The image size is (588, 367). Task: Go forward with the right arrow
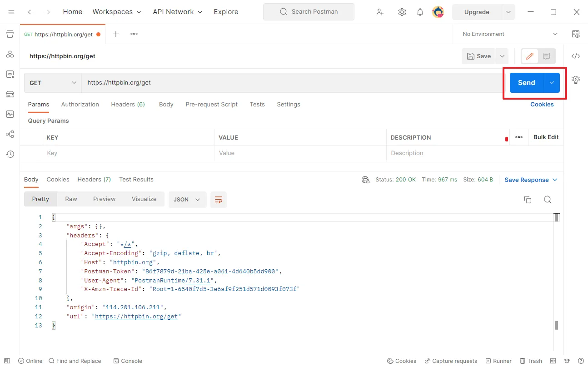[x=47, y=12]
